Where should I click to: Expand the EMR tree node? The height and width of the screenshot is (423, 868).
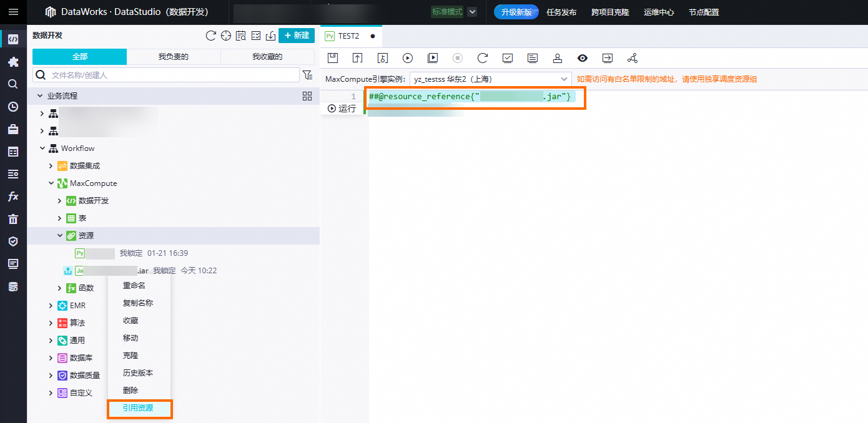coord(51,306)
